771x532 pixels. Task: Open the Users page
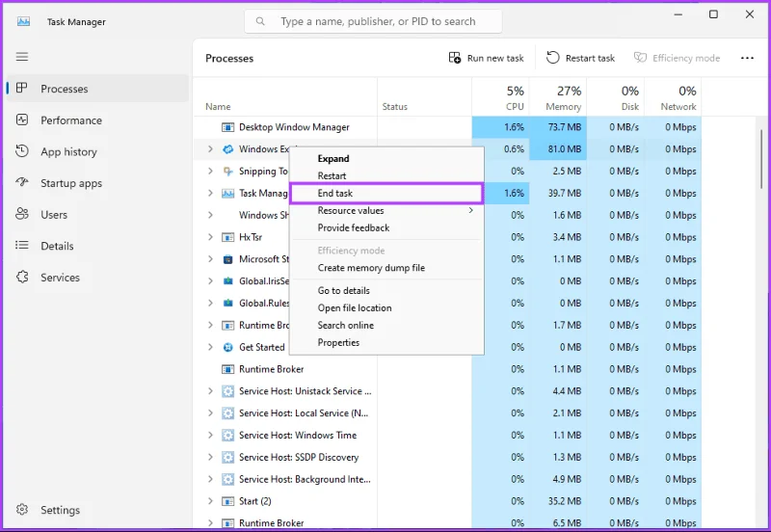(x=97, y=214)
